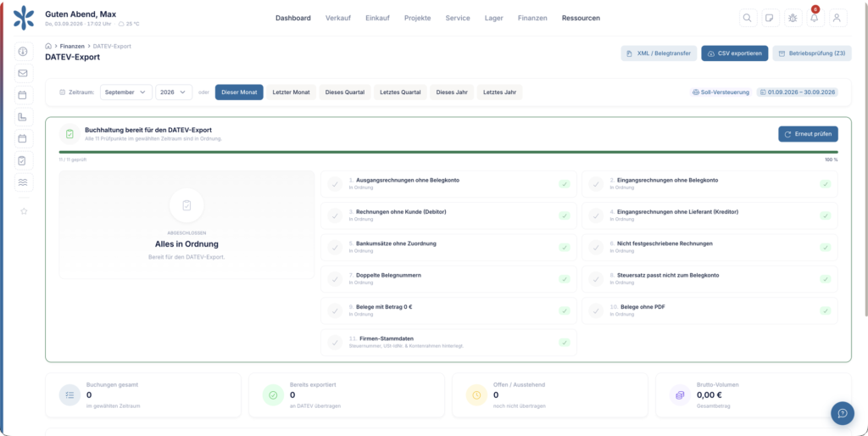Image resolution: width=868 pixels, height=436 pixels.
Task: Click green check badge for Belege ohne PDF
Action: pos(826,310)
